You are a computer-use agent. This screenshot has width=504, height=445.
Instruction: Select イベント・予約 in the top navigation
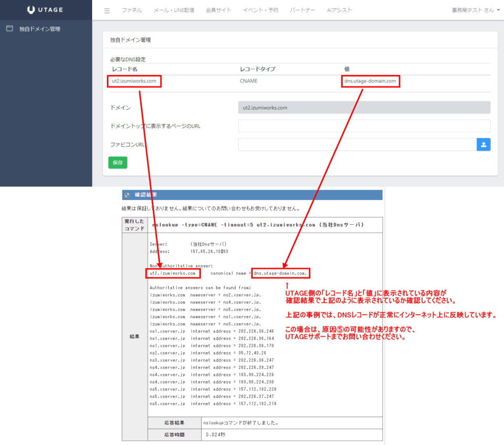260,10
